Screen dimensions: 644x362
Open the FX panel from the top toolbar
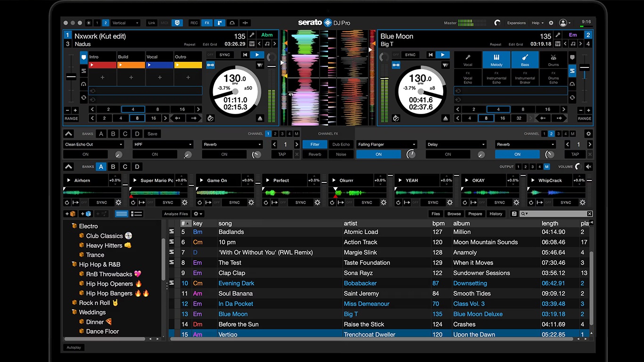206,23
